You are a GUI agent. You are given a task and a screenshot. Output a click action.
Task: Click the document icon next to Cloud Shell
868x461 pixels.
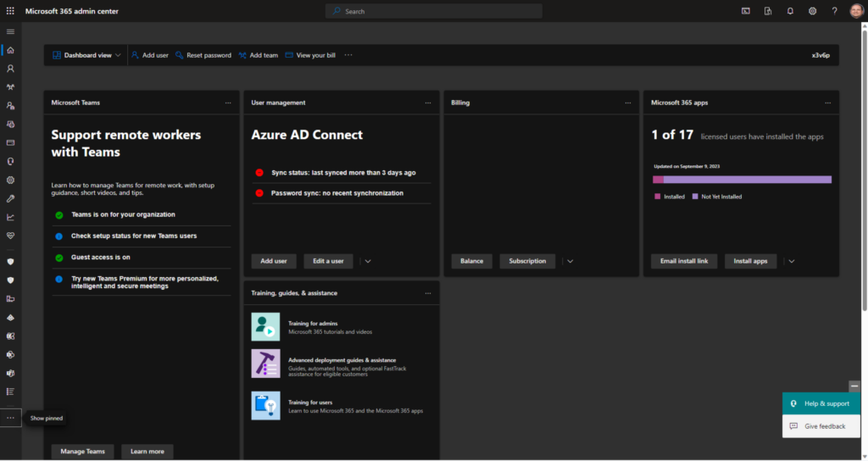pos(768,11)
